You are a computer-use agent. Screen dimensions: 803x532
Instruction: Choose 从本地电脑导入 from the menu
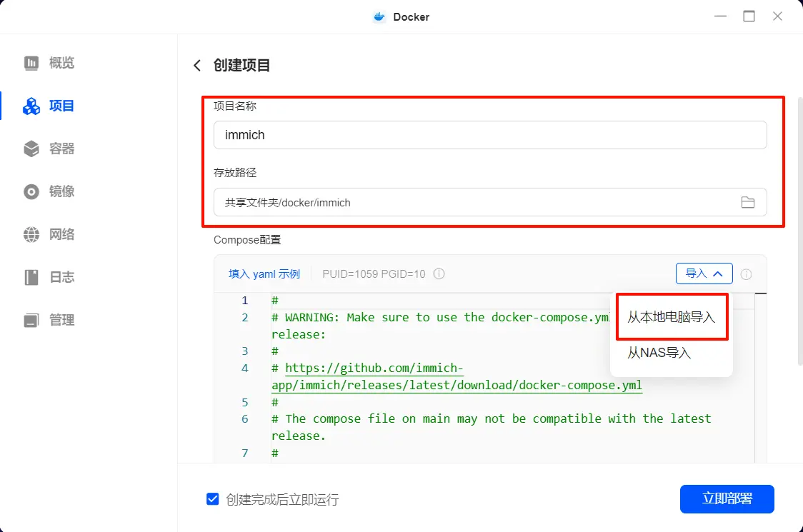671,317
